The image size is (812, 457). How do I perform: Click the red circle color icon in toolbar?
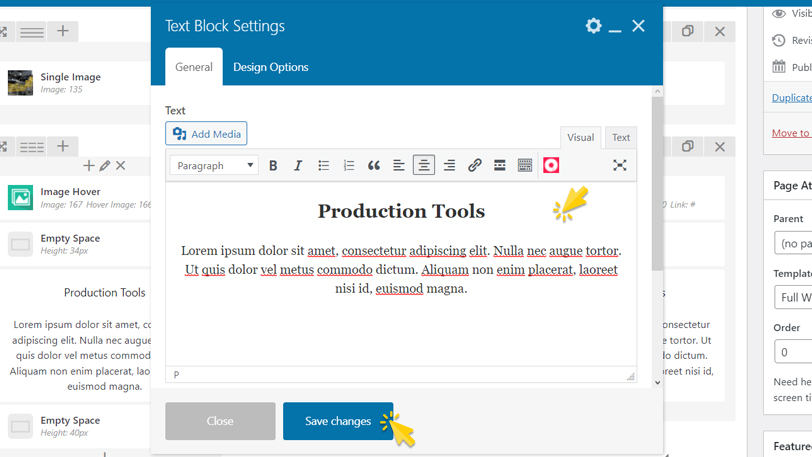[x=551, y=166]
